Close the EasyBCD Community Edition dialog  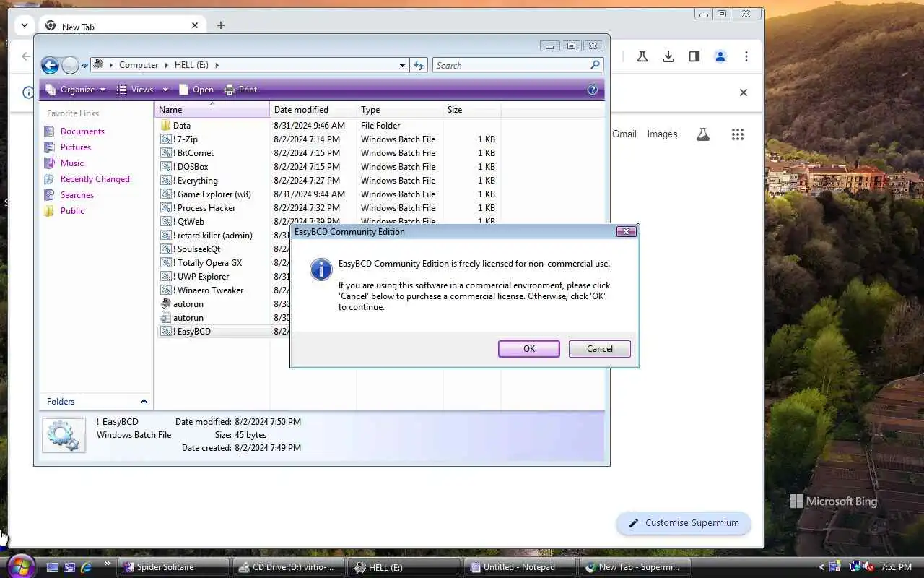tap(626, 231)
